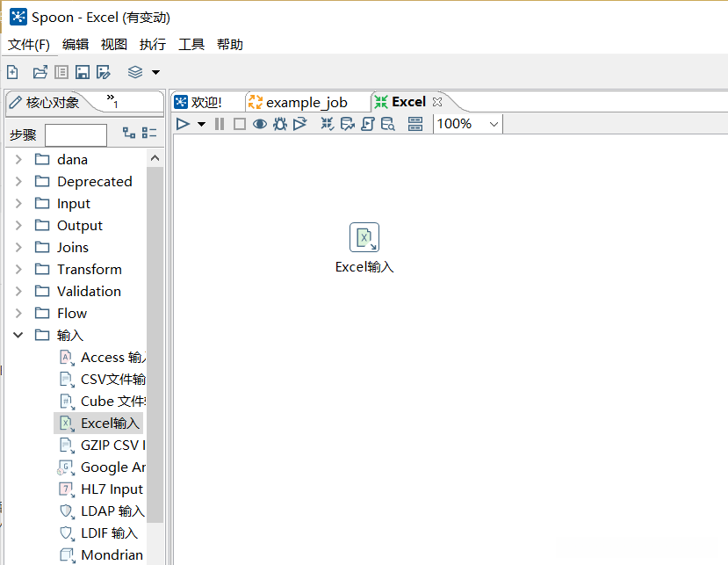Expand the Validation folder

click(x=18, y=292)
